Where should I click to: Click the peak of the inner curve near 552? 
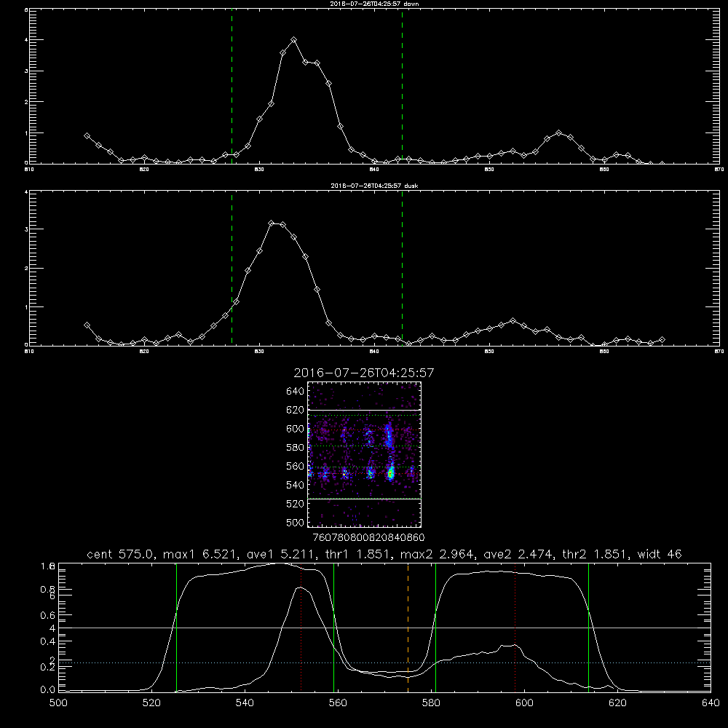pos(301,587)
